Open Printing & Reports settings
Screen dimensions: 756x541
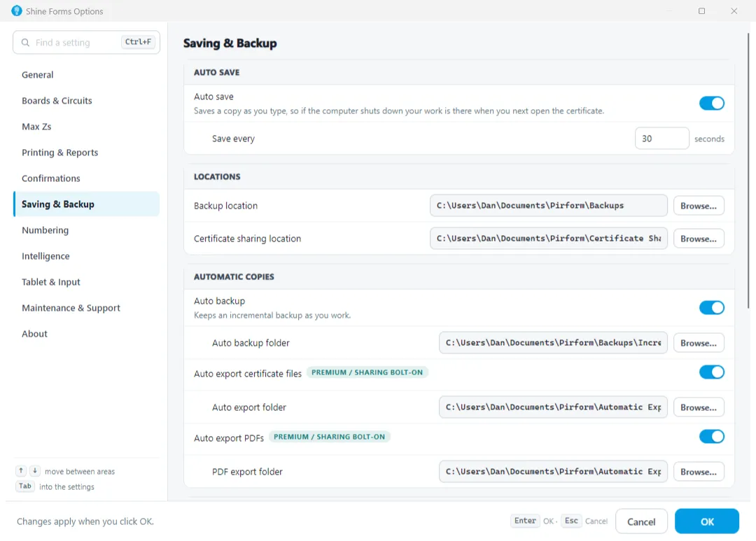[x=86, y=153]
